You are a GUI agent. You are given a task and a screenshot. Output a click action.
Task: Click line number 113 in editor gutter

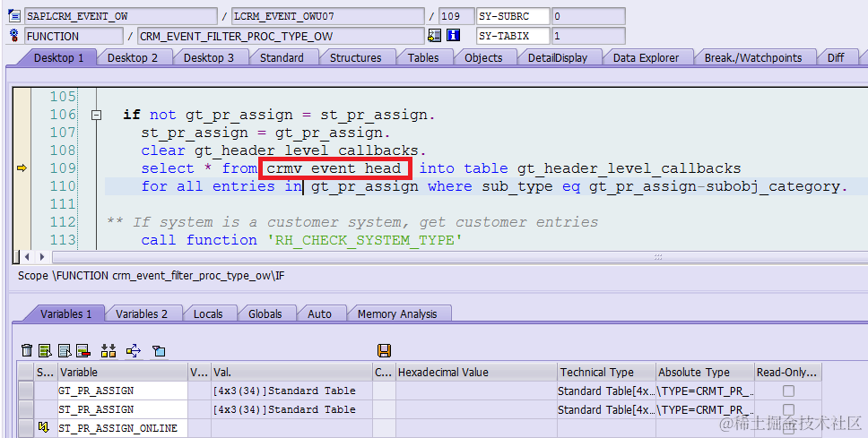(x=63, y=239)
